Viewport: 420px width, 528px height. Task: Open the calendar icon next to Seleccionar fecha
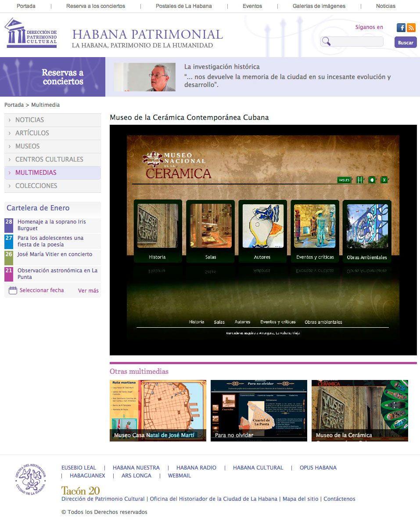[x=13, y=290]
